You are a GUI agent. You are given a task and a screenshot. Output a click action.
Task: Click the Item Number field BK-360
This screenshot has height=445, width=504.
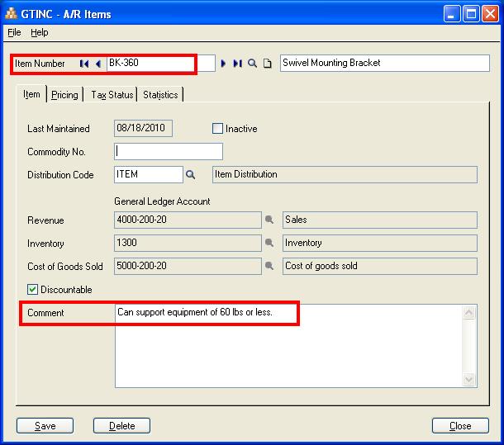coord(161,63)
